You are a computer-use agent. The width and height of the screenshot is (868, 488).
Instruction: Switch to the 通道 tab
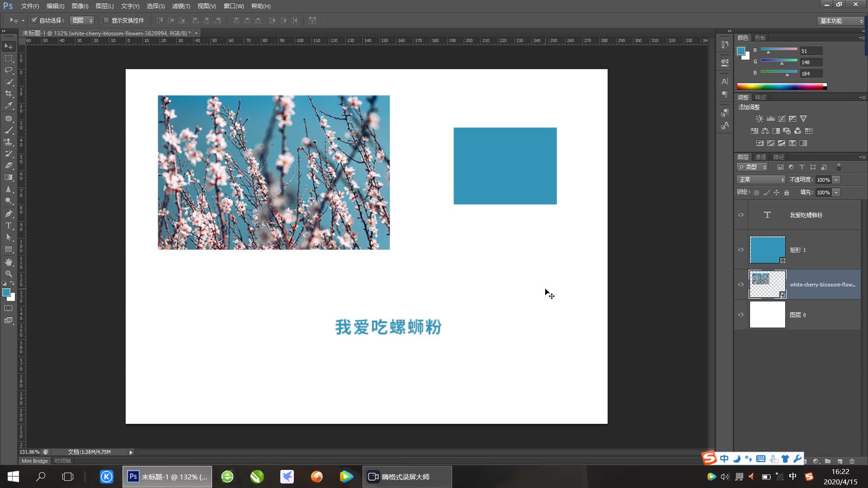[760, 157]
